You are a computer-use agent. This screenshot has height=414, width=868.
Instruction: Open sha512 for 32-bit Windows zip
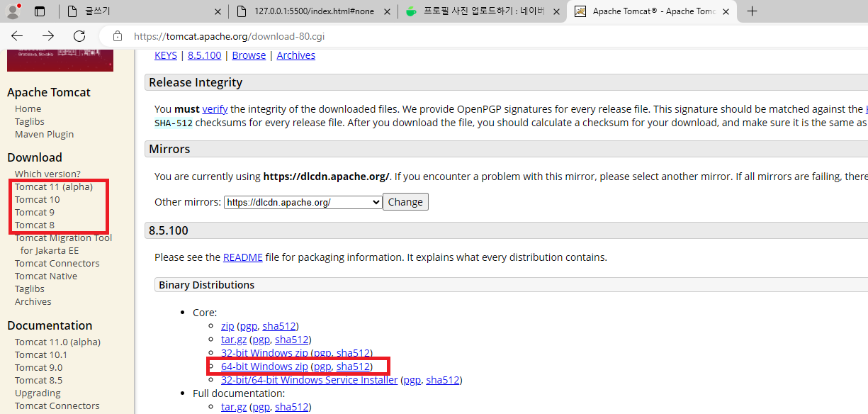353,353
